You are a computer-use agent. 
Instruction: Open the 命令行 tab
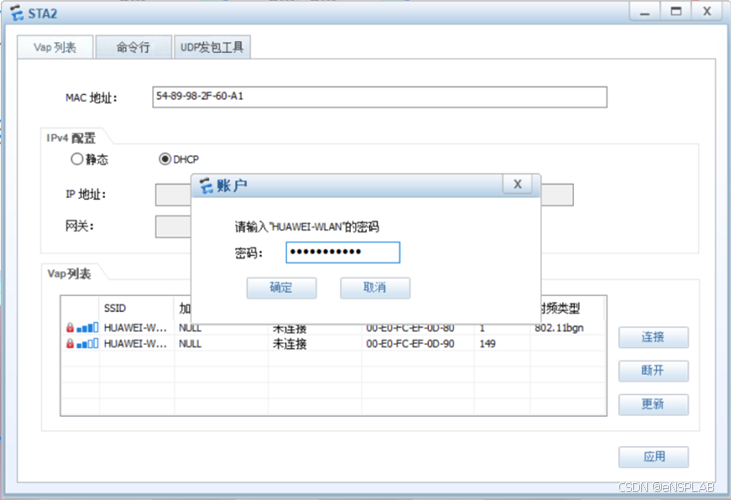click(x=133, y=47)
